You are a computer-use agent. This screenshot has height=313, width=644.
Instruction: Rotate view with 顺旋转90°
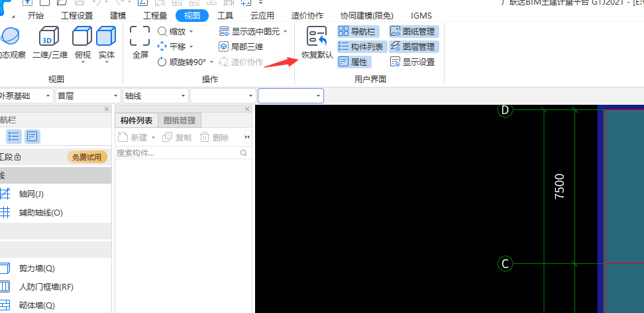click(x=182, y=62)
